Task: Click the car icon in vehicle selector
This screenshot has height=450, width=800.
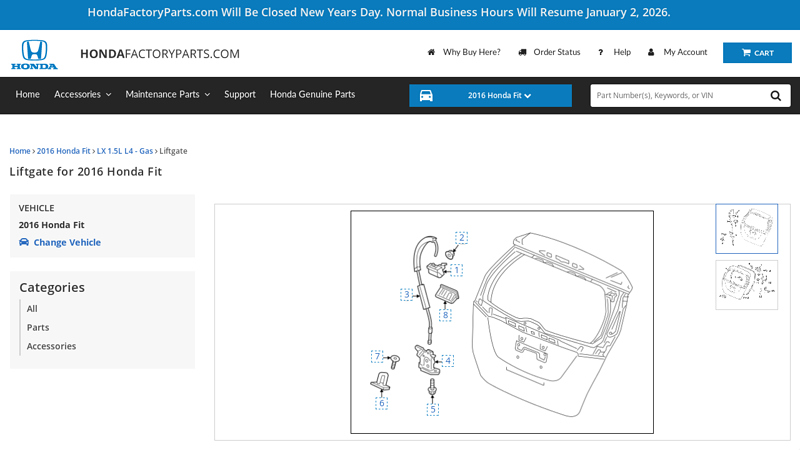Action: (x=426, y=96)
